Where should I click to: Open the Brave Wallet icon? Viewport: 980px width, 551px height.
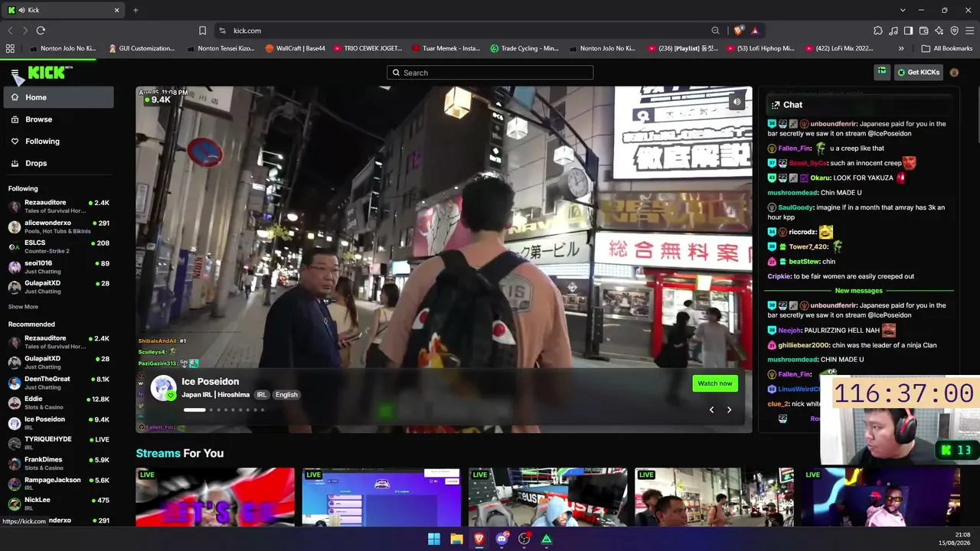[923, 31]
